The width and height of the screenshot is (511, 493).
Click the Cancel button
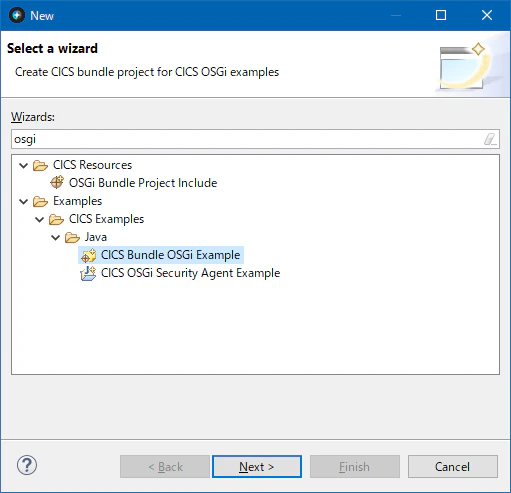(x=452, y=466)
